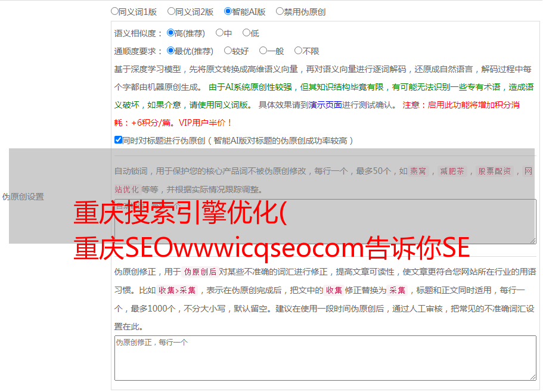The height and width of the screenshot is (392, 543).
Task: Click inside the 伪原创修正 textarea
Action: tap(325, 358)
